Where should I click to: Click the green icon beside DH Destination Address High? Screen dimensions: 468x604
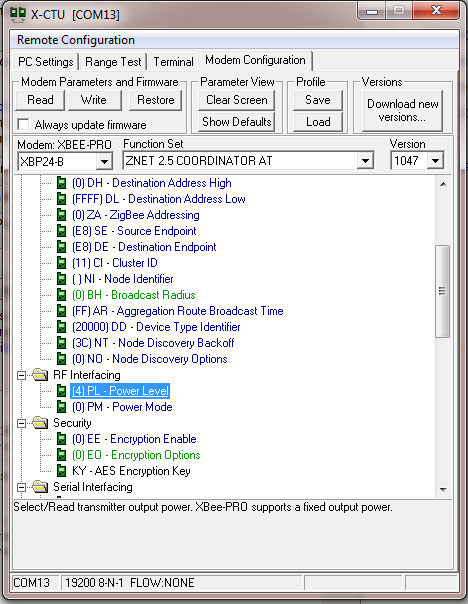(x=61, y=183)
